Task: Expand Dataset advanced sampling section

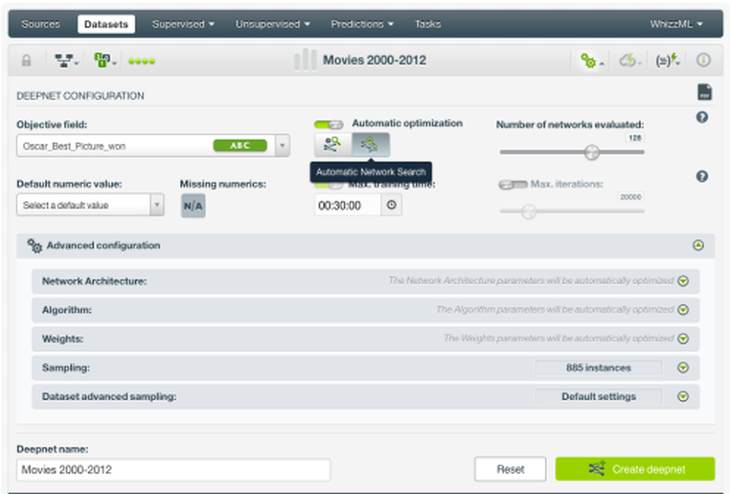Action: point(683,397)
